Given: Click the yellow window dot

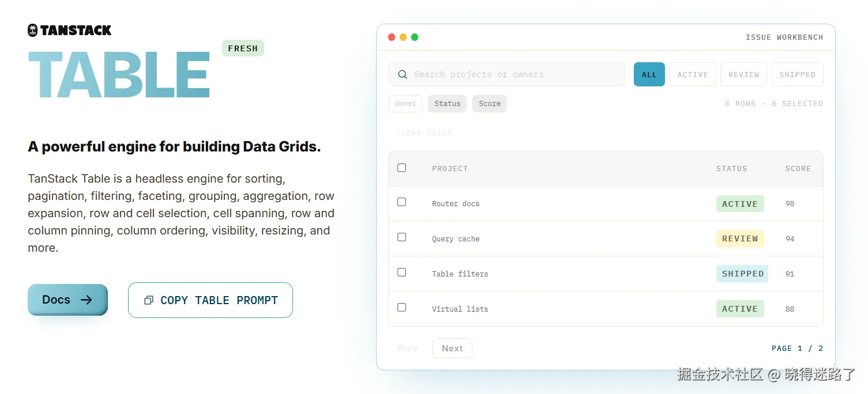Looking at the screenshot, I should 403,37.
